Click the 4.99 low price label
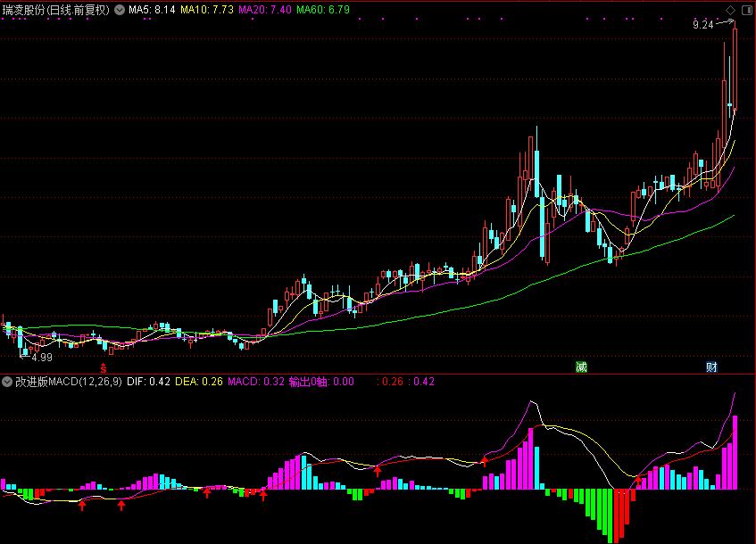 [41, 357]
